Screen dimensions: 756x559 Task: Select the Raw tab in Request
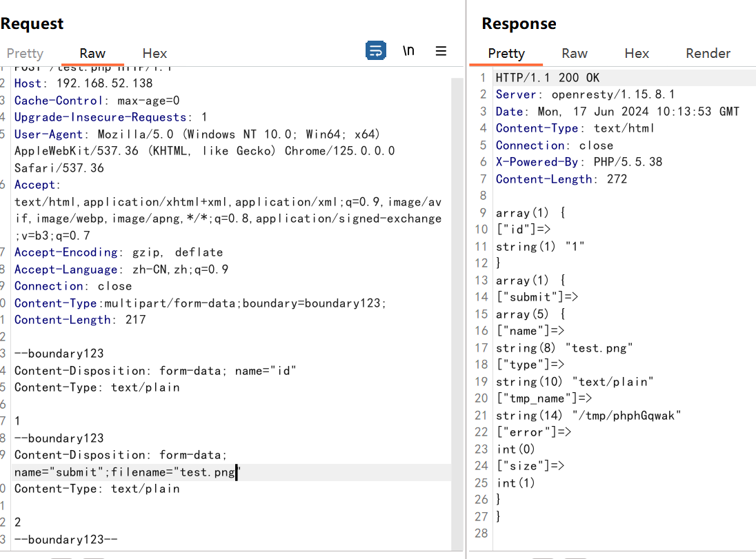(x=92, y=53)
